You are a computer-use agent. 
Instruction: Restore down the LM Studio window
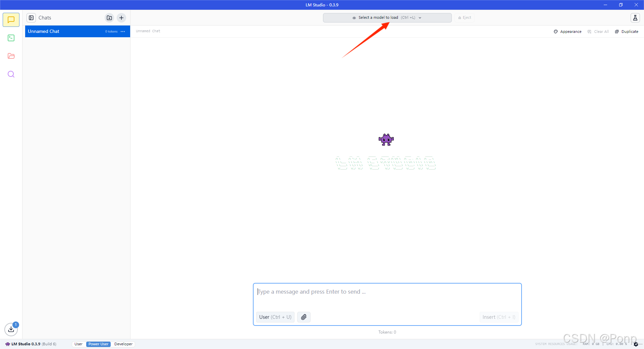tap(621, 5)
